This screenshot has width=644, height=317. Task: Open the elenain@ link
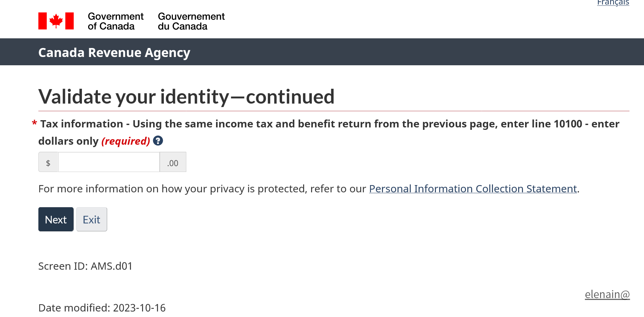(x=607, y=295)
